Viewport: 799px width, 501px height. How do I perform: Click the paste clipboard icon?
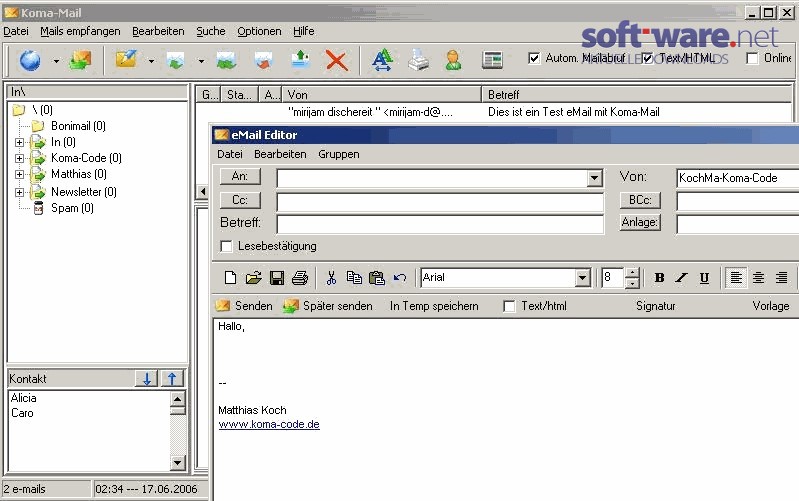point(377,278)
